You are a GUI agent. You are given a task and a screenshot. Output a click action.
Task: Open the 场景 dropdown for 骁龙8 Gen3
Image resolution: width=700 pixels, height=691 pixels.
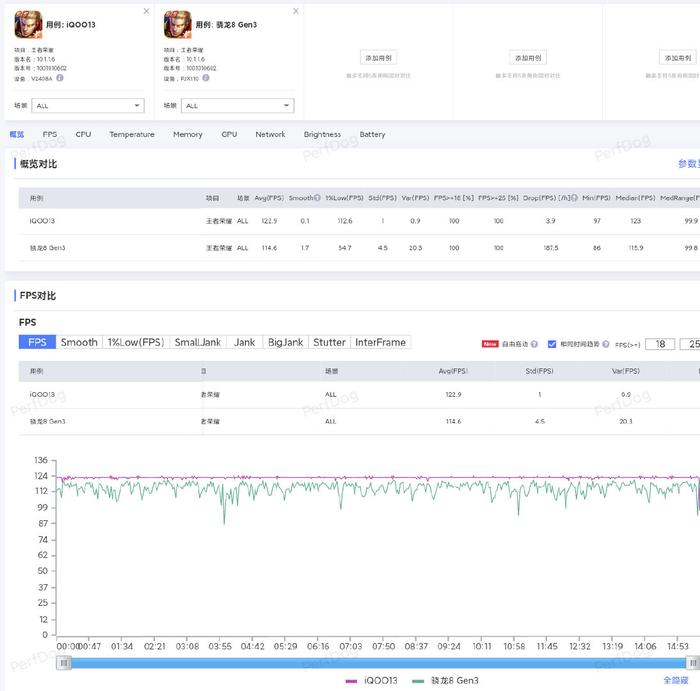[x=238, y=105]
